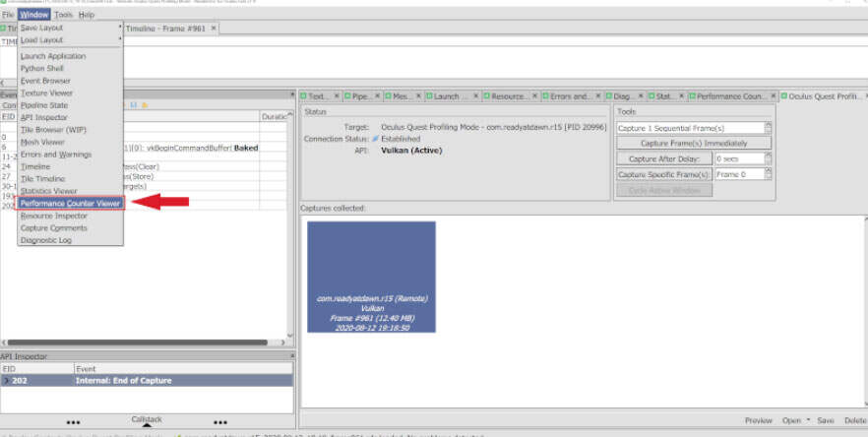Expand the Load Layout submenu
The width and height of the screenshot is (868, 437).
click(x=71, y=40)
